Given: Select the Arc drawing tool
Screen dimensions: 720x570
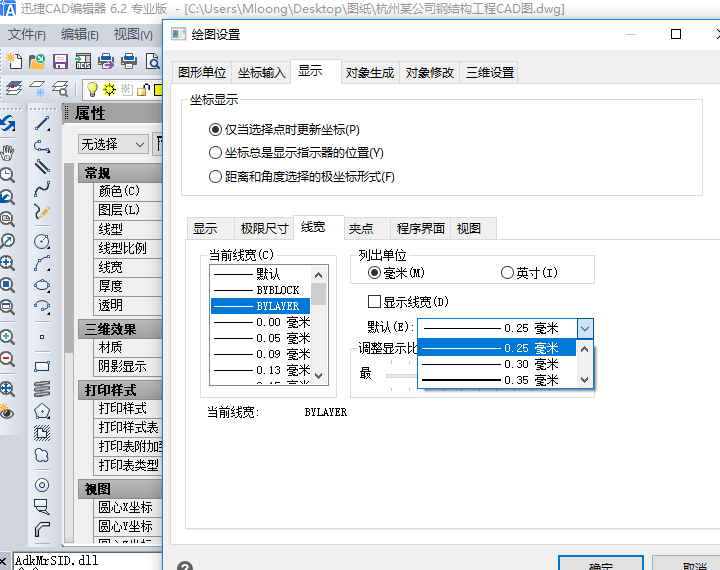Looking at the screenshot, I should (42, 263).
